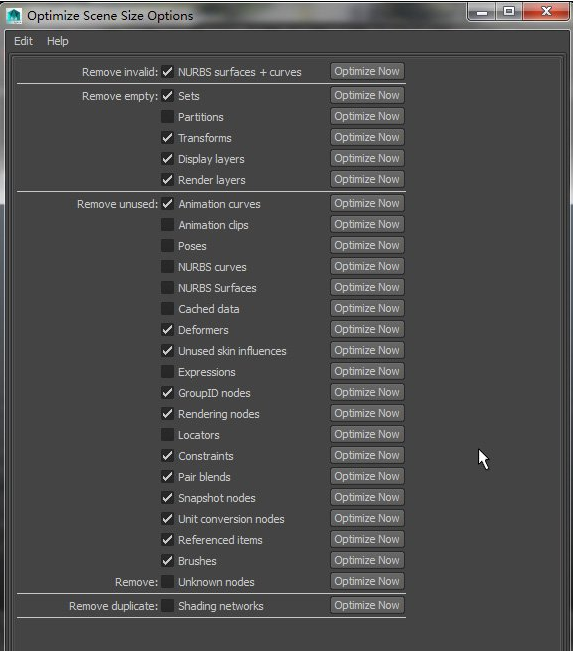
Task: Enable the Shading networks checkbox
Action: (167, 606)
